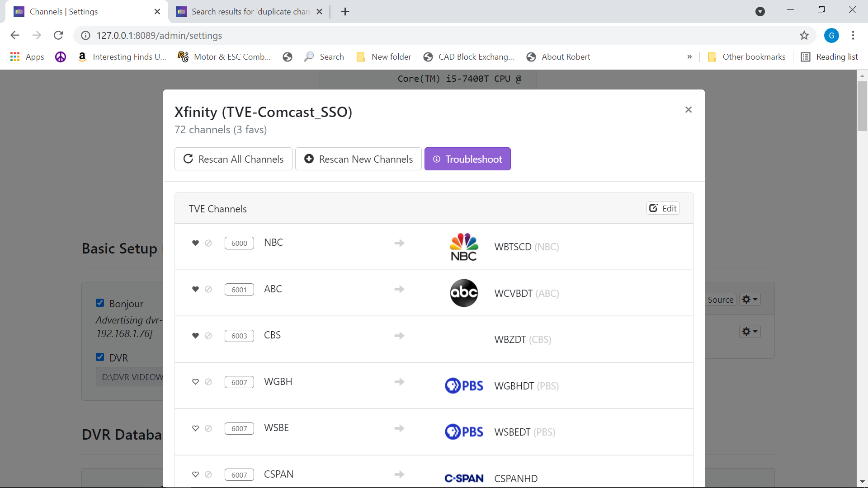Click Rescan New Channels button
The image size is (868, 488).
coord(359,159)
